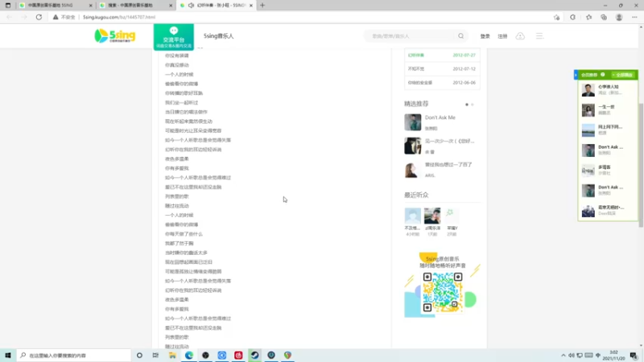644x362 pixels.
Task: Collapse the member recommendation side panel arrow
Action: [576, 75]
